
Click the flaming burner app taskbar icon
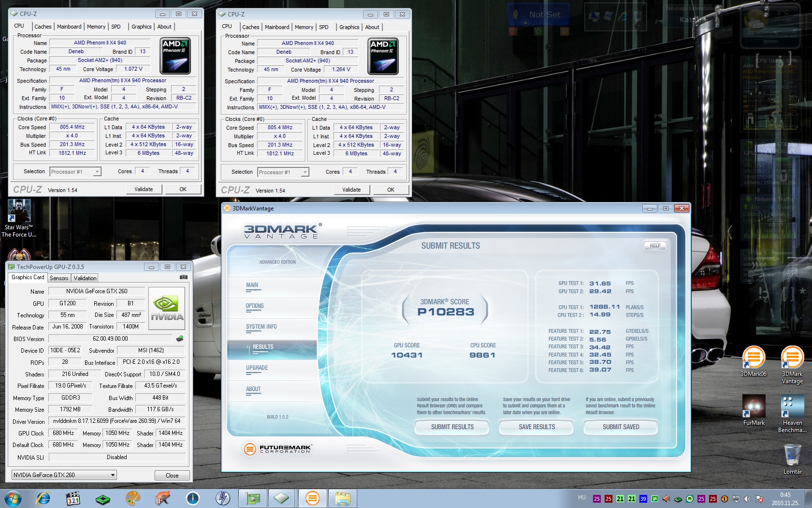(x=163, y=498)
